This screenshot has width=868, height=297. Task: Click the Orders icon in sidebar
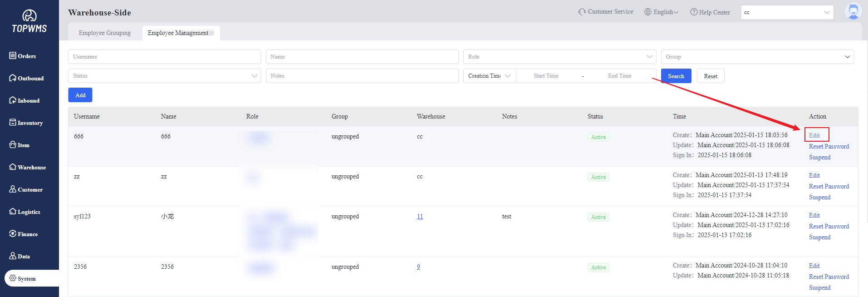pos(13,55)
